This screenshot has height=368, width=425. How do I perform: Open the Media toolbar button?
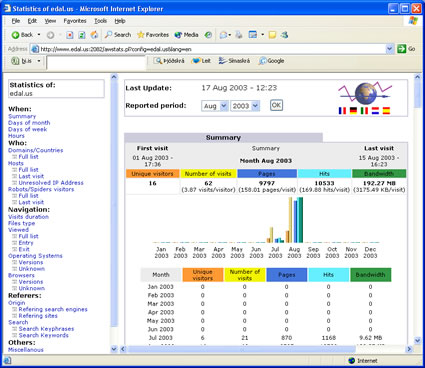tap(187, 35)
